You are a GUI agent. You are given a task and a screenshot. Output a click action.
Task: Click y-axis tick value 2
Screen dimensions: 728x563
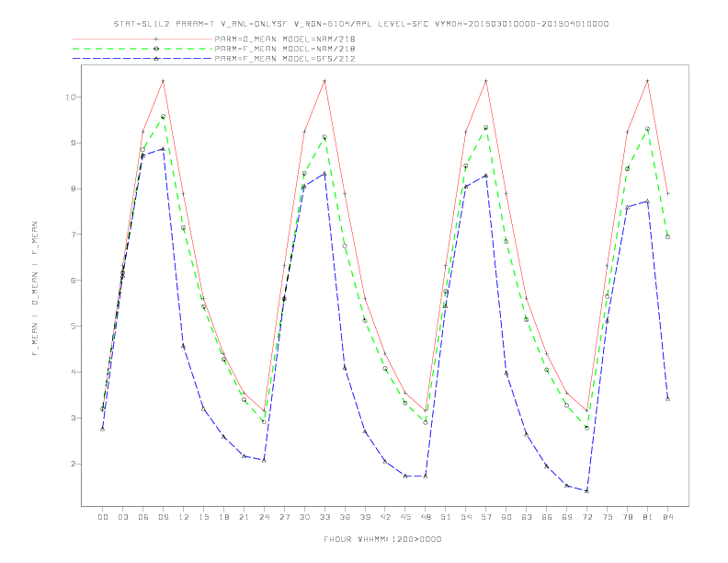[x=74, y=464]
